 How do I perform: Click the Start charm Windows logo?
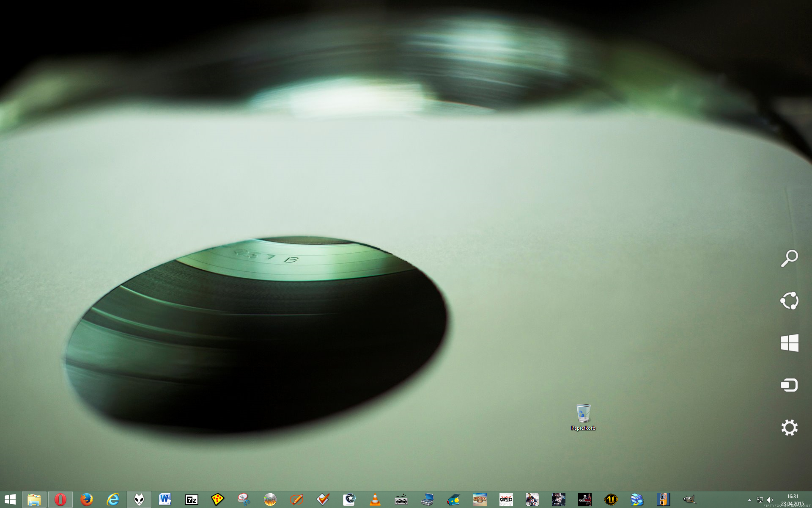pyautogui.click(x=789, y=343)
